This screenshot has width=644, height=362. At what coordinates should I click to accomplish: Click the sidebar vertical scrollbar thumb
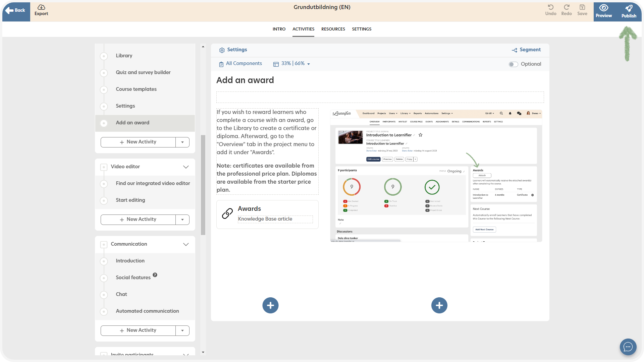pos(203,184)
